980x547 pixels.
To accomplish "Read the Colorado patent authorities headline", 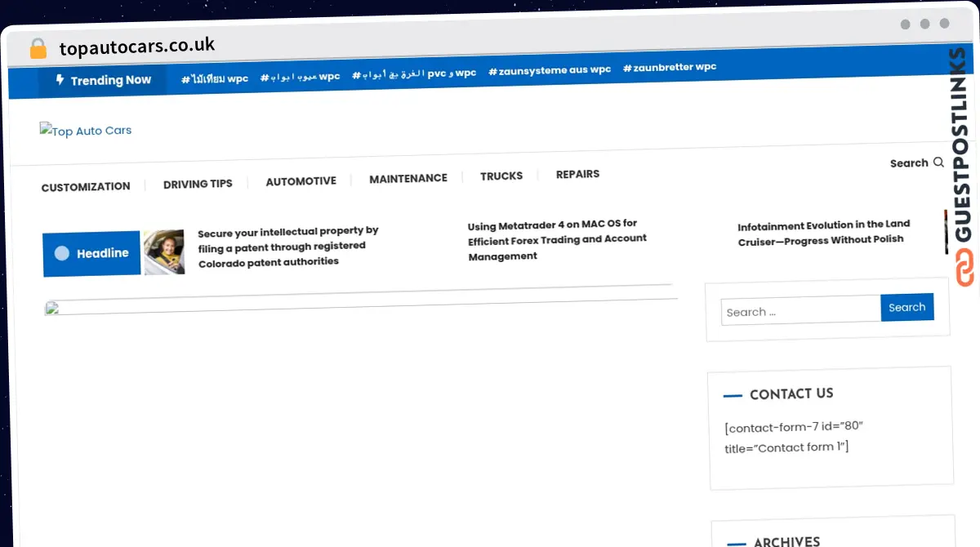I will coord(287,247).
